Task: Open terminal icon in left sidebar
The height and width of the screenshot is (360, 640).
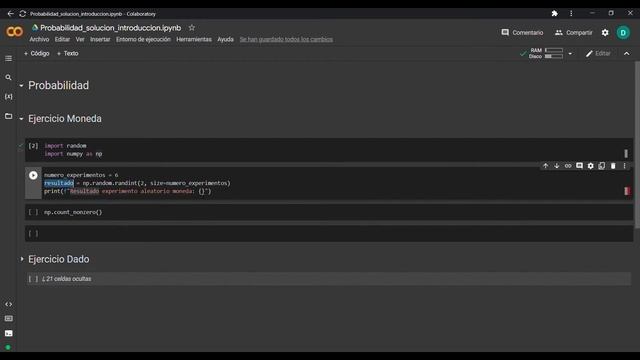Action: pos(8,333)
